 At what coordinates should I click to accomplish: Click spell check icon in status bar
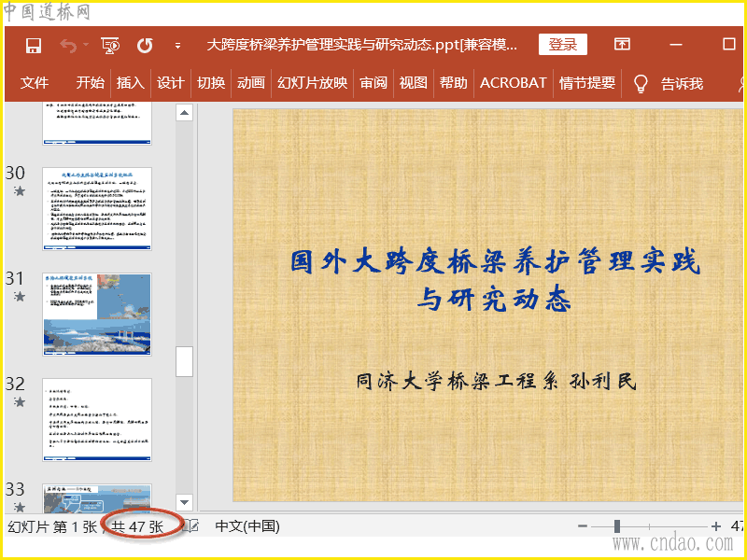click(190, 526)
